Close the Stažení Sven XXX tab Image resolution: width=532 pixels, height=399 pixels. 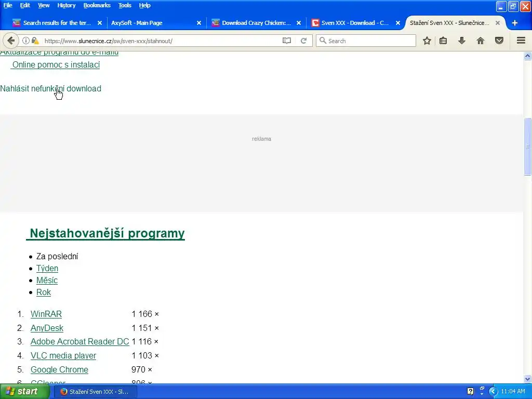coord(497,23)
